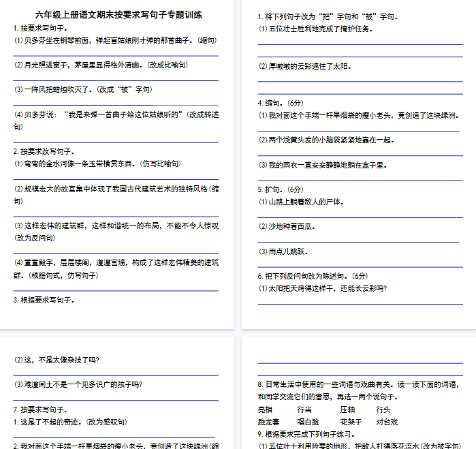Click heading '9. 根据要求完成下列句子练习。'
The image size is (476, 449).
click(x=306, y=435)
